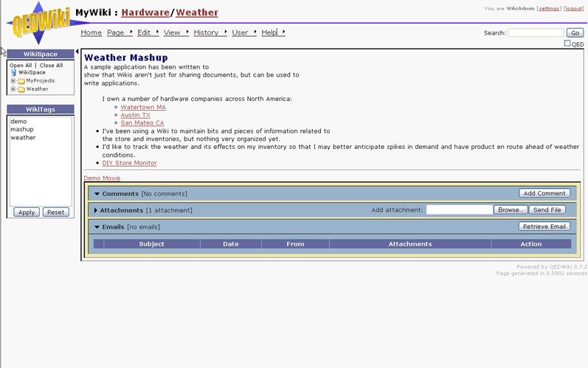Click Close All in WikiSpace panel

coord(51,65)
